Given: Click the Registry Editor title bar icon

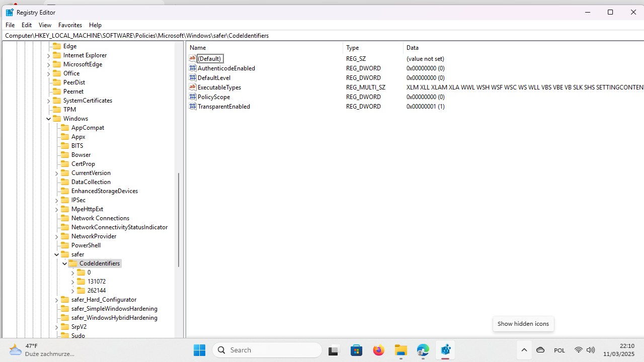Looking at the screenshot, I should pos(10,12).
